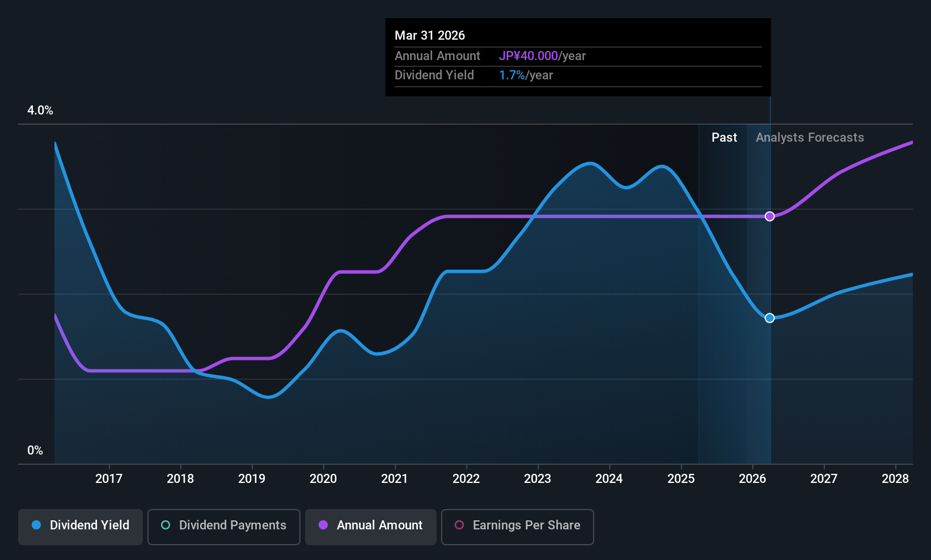Screen dimensions: 931x560
Task: Click the Analysts Forecasts label
Action: [x=810, y=138]
